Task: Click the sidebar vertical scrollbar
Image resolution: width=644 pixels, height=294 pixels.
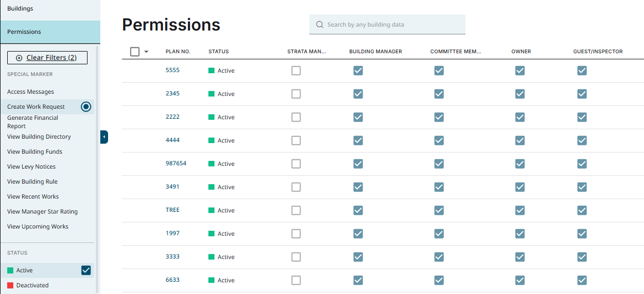Action: tap(97, 169)
